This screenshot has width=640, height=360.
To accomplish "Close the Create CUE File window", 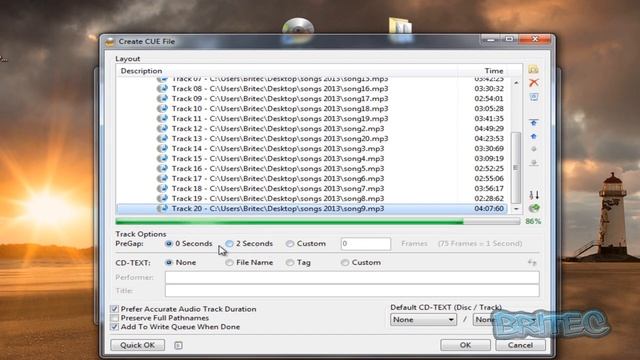I will click(535, 40).
